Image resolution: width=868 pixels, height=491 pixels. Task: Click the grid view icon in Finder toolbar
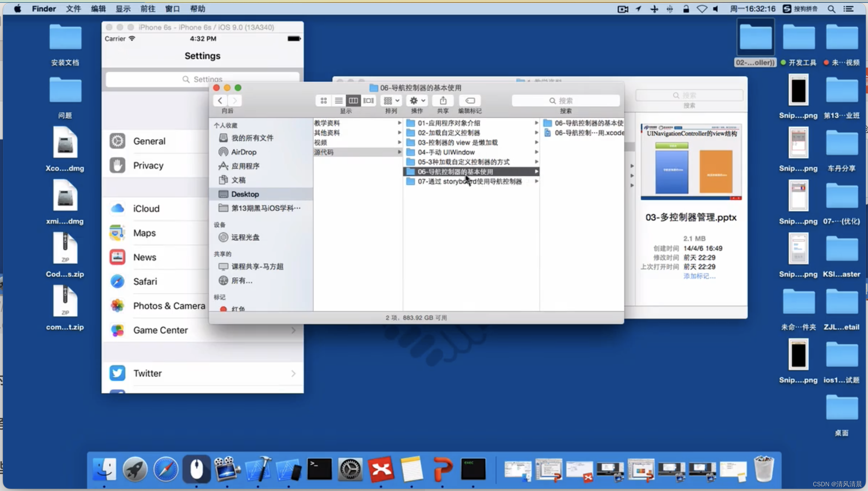click(324, 100)
